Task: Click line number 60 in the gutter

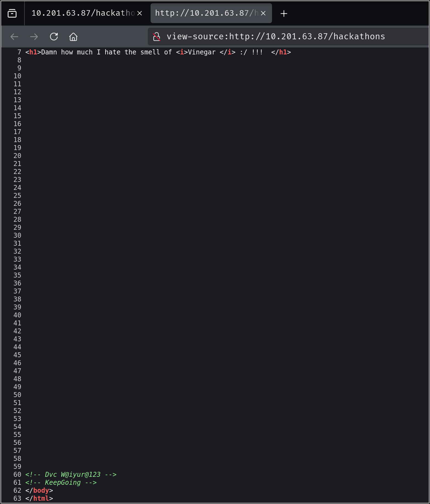Action: [17, 475]
